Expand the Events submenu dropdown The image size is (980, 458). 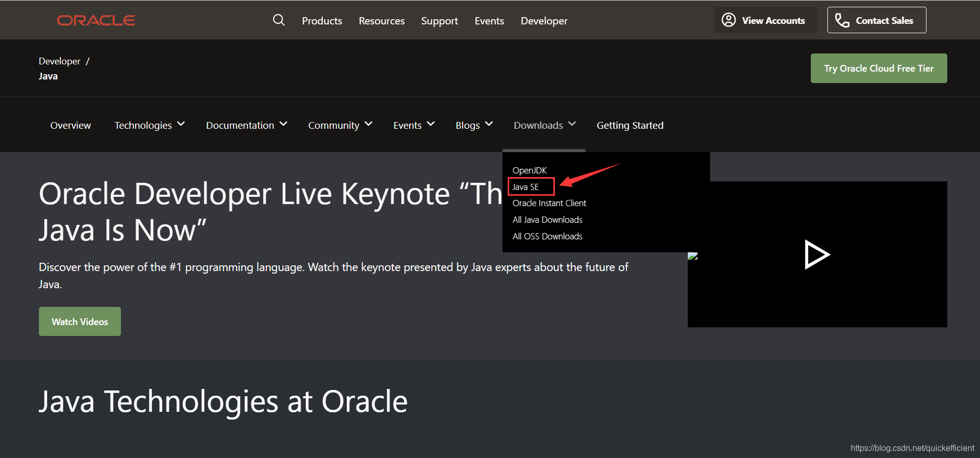click(x=414, y=125)
